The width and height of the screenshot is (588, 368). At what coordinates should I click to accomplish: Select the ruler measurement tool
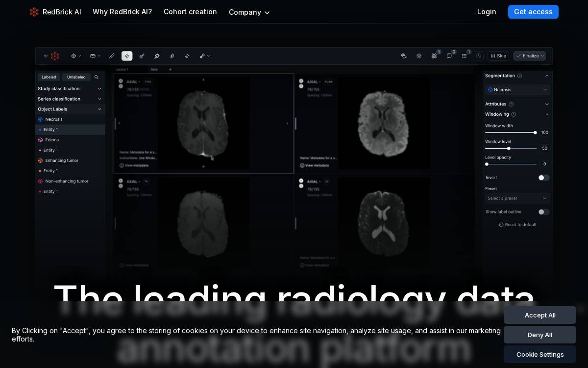[x=93, y=56]
